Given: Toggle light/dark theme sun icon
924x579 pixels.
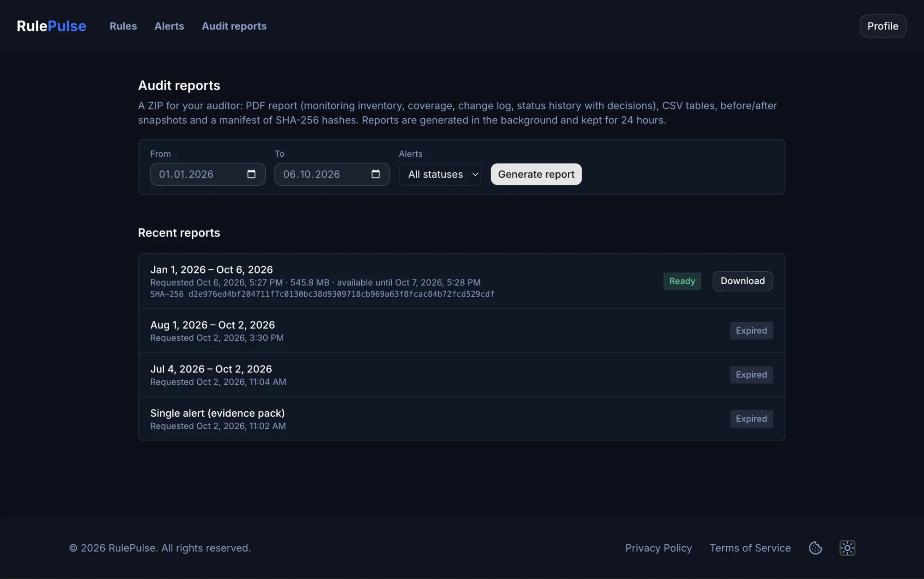Looking at the screenshot, I should [847, 548].
